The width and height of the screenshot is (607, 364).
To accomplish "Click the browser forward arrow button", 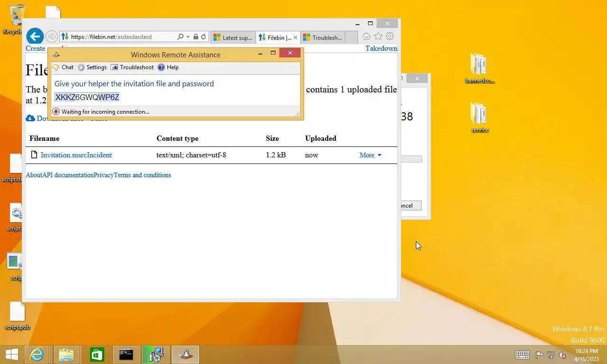I will click(x=52, y=36).
